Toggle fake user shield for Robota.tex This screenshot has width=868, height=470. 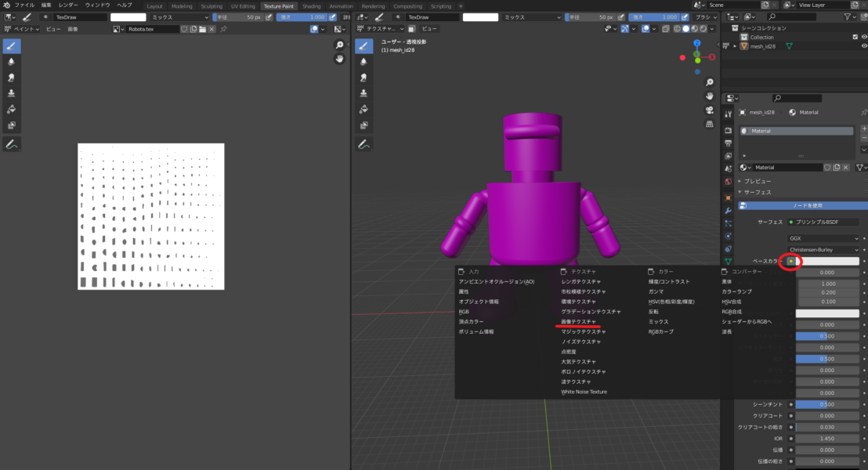pyautogui.click(x=184, y=29)
